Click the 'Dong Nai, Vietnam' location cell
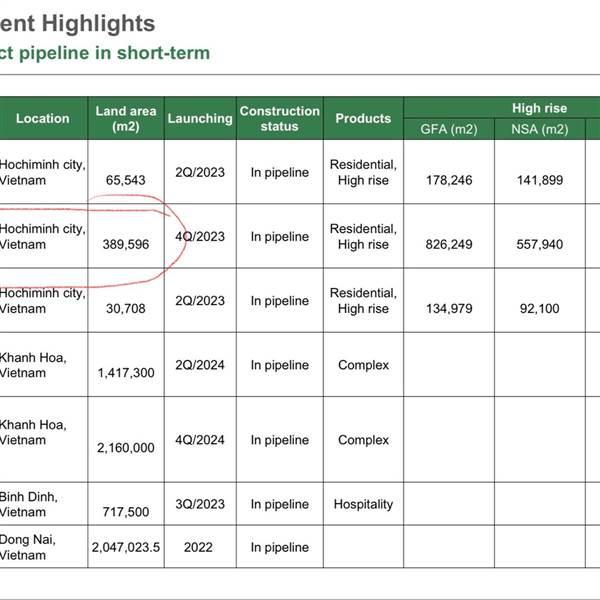 tap(28, 547)
